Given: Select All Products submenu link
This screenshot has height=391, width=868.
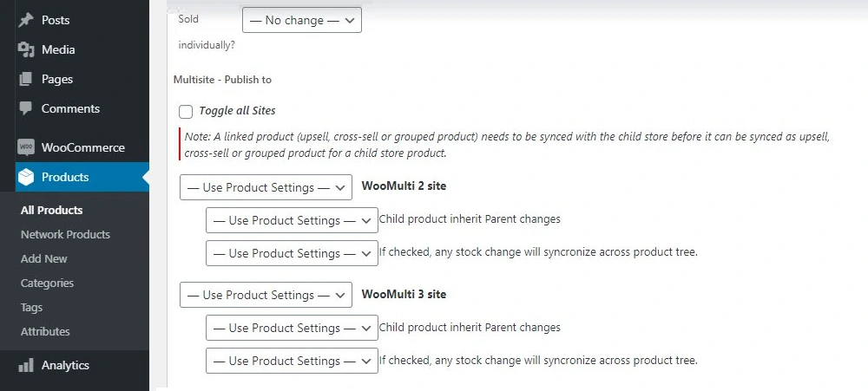Looking at the screenshot, I should 52,210.
